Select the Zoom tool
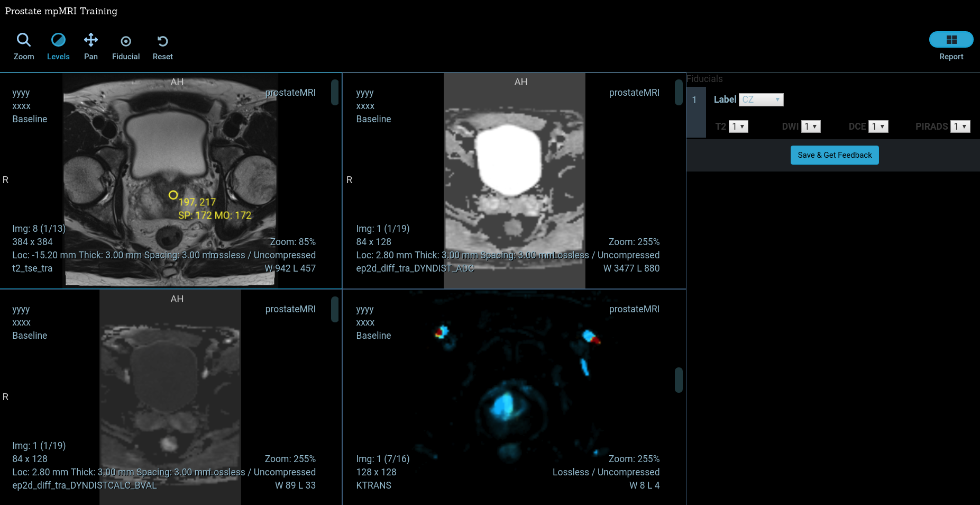Viewport: 980px width, 505px height. [23, 46]
